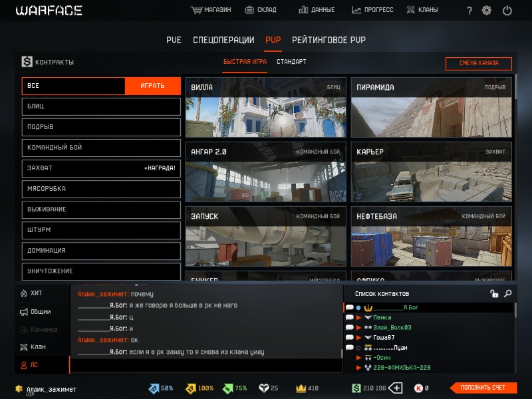Select the Захват game mode
The height and width of the screenshot is (399, 532).
101,168
